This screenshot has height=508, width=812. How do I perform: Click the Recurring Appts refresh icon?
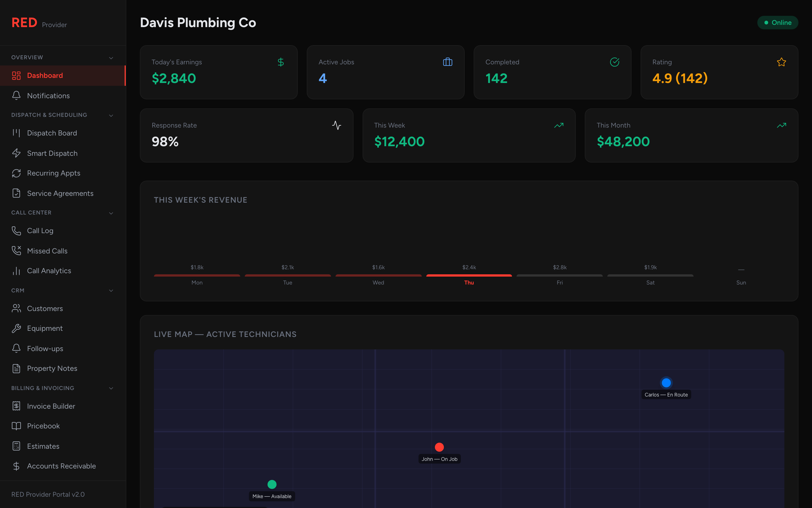coord(16,173)
